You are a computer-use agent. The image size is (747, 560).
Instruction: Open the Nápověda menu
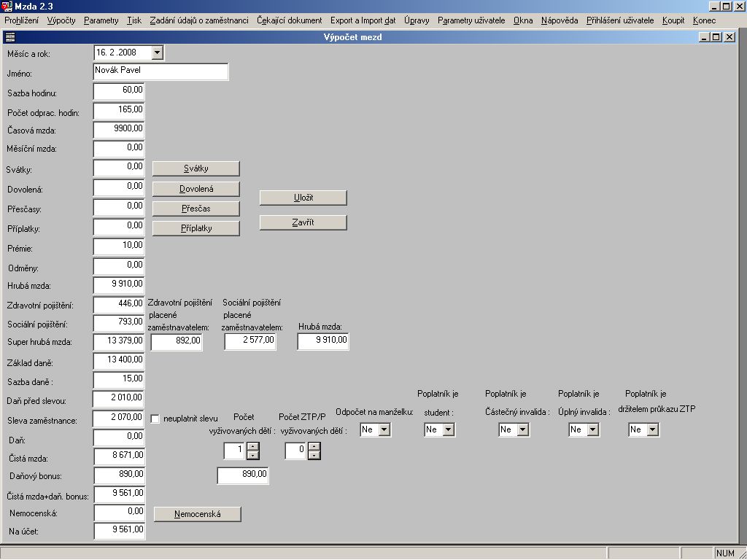pos(560,20)
